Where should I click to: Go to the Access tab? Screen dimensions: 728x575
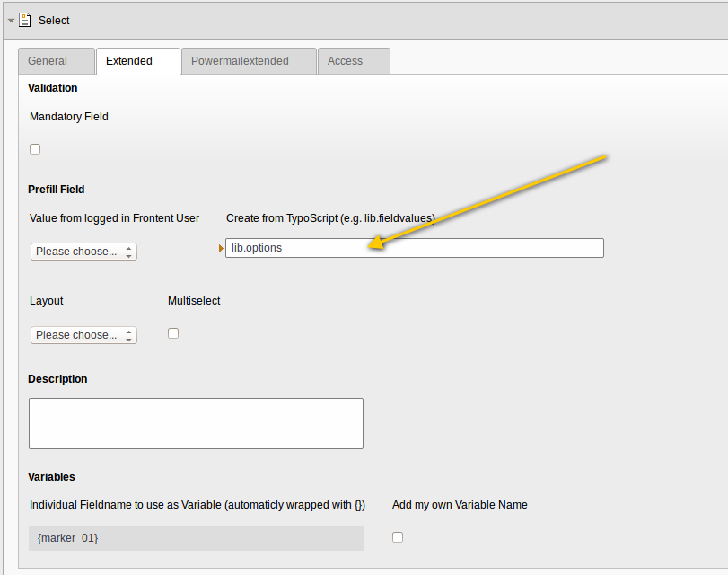[x=345, y=61]
